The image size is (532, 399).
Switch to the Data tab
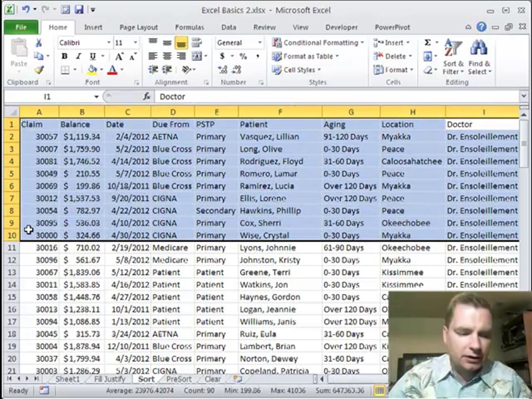tap(229, 28)
